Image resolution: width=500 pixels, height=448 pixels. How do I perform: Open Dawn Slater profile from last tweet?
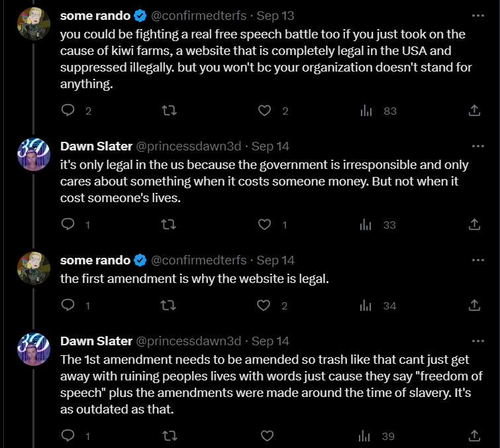point(96,341)
